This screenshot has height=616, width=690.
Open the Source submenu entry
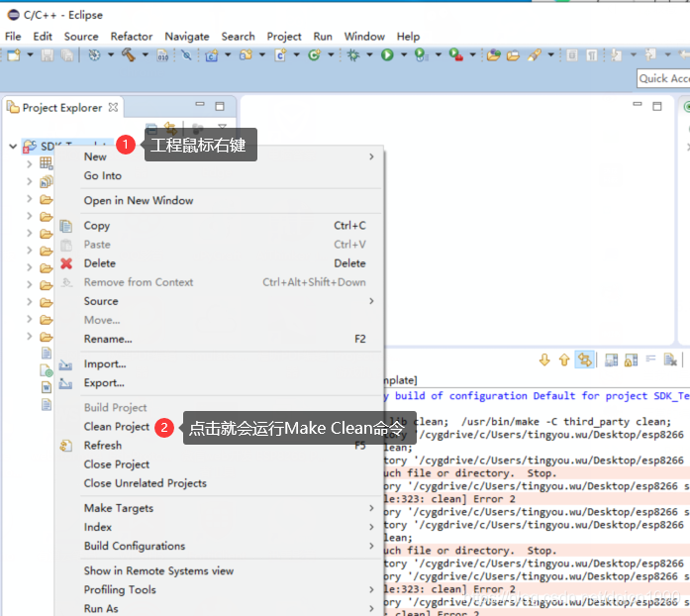(101, 301)
